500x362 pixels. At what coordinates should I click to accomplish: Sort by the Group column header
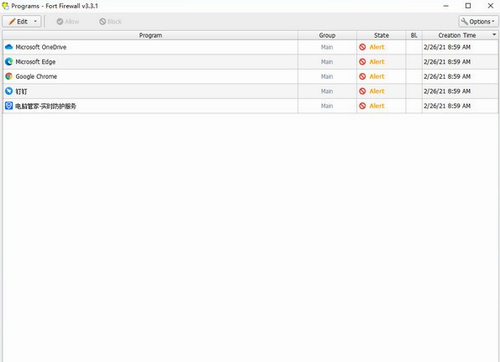click(x=327, y=35)
